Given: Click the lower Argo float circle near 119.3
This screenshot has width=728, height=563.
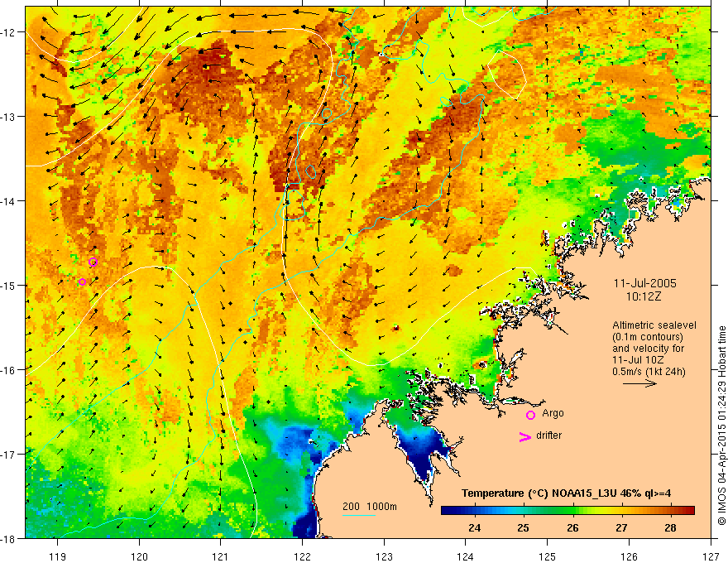Looking at the screenshot, I should pos(82,282).
